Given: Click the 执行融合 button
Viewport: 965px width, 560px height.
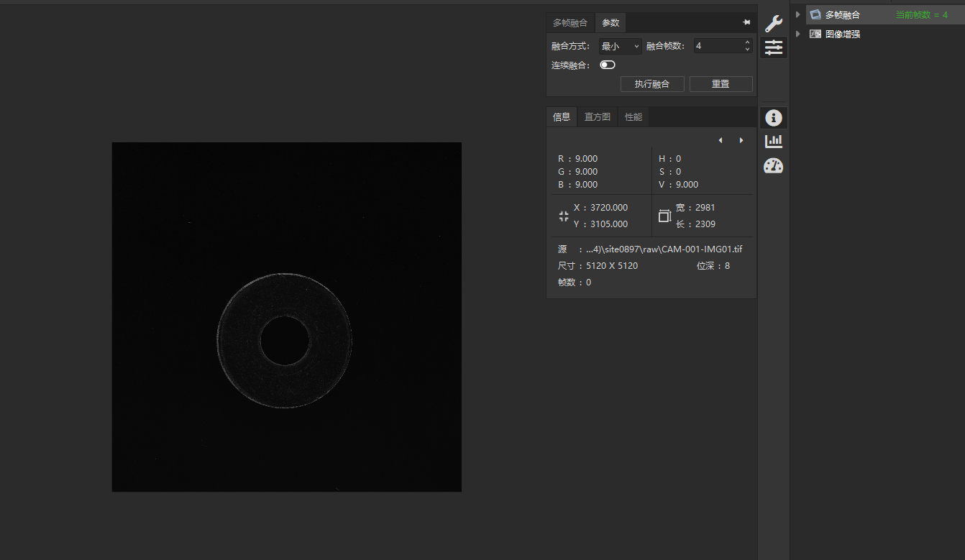Looking at the screenshot, I should (x=651, y=84).
